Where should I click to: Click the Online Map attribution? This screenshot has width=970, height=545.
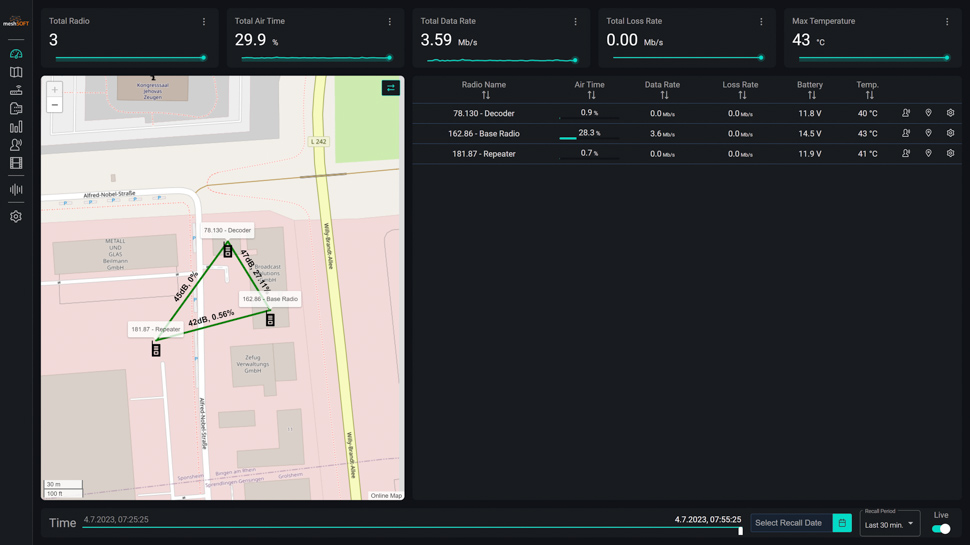pos(386,496)
